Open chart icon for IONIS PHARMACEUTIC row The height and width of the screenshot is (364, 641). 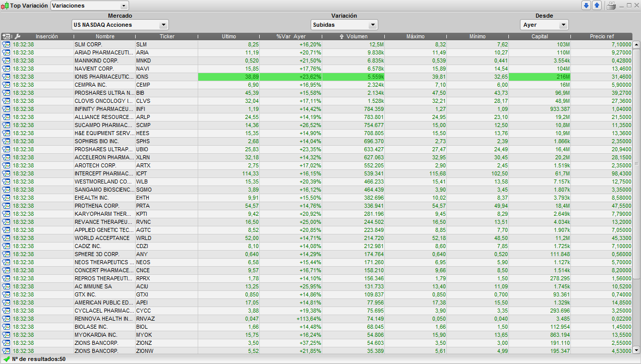[6, 77]
